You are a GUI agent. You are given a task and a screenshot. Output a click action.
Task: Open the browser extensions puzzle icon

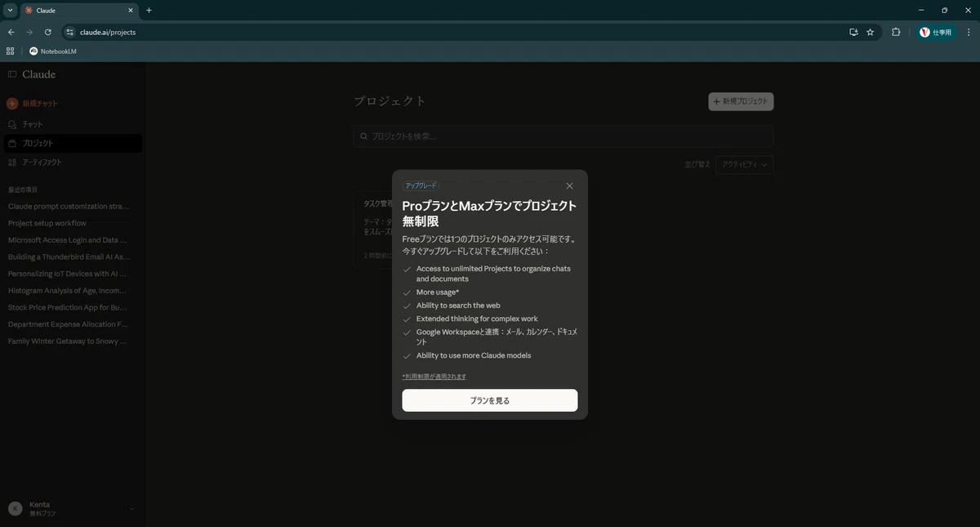pos(896,32)
